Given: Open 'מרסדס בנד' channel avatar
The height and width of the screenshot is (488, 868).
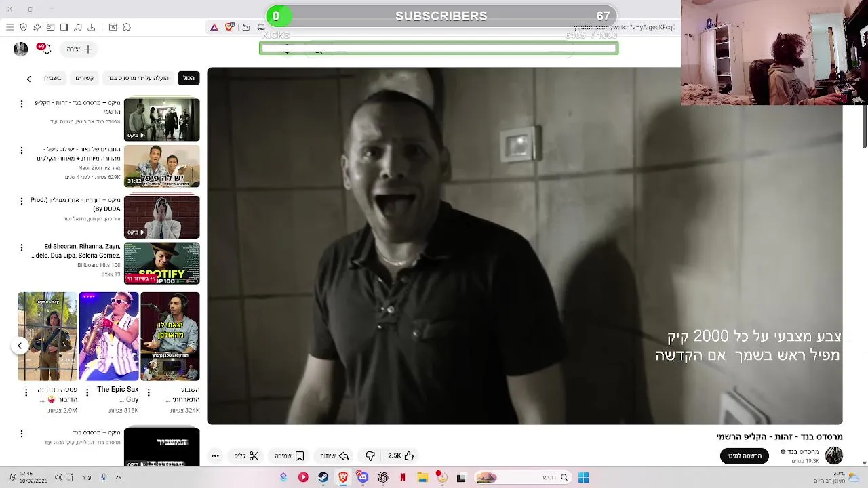Looking at the screenshot, I should point(834,455).
